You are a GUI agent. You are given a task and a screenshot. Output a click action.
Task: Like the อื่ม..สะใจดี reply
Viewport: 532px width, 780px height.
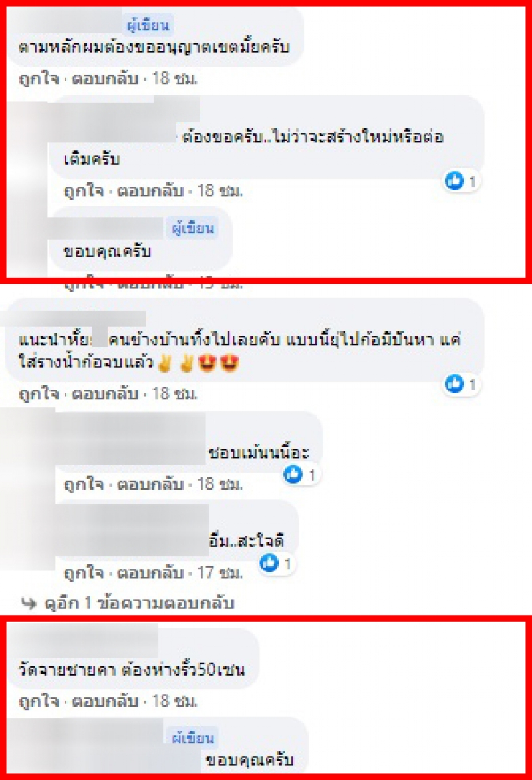84,573
